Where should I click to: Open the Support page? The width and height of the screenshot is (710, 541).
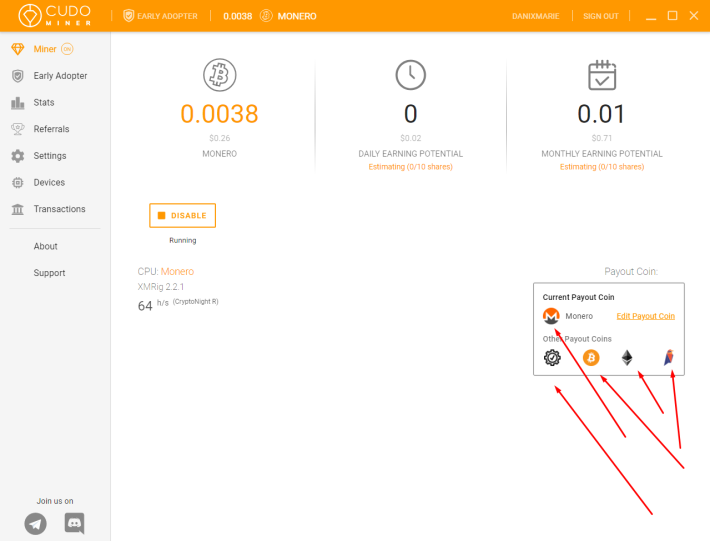pos(49,273)
